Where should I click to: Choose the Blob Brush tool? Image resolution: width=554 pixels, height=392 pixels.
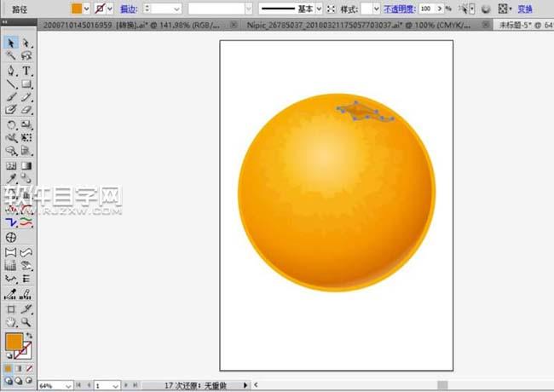tap(10, 110)
